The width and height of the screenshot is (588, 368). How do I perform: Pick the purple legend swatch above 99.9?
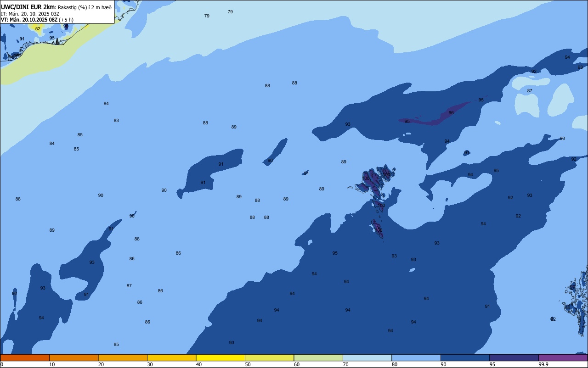(x=563, y=357)
